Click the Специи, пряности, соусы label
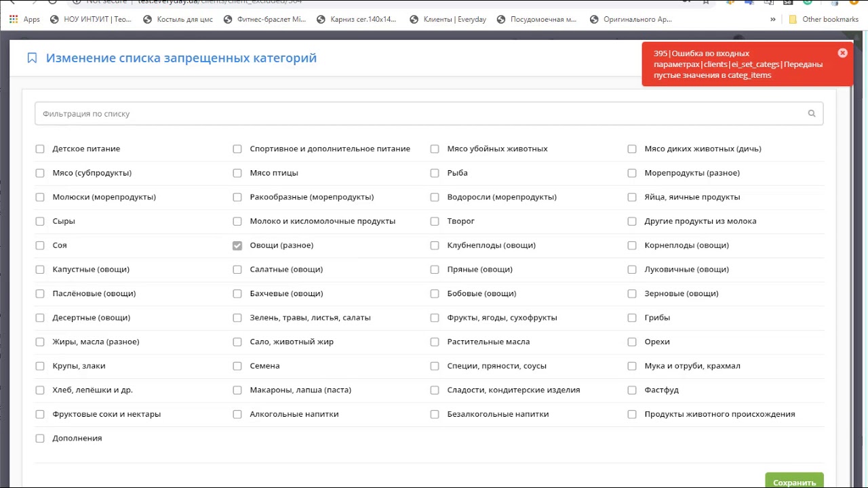This screenshot has height=488, width=868. 497,366
